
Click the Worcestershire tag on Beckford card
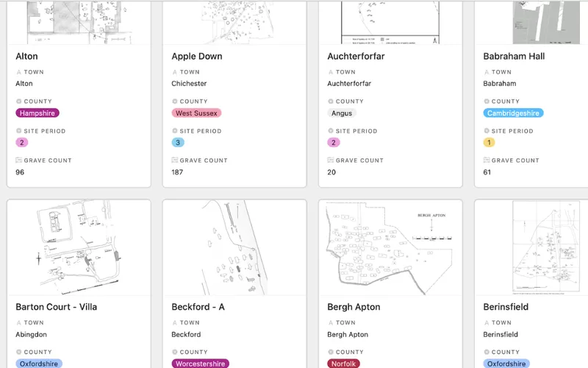tap(200, 364)
